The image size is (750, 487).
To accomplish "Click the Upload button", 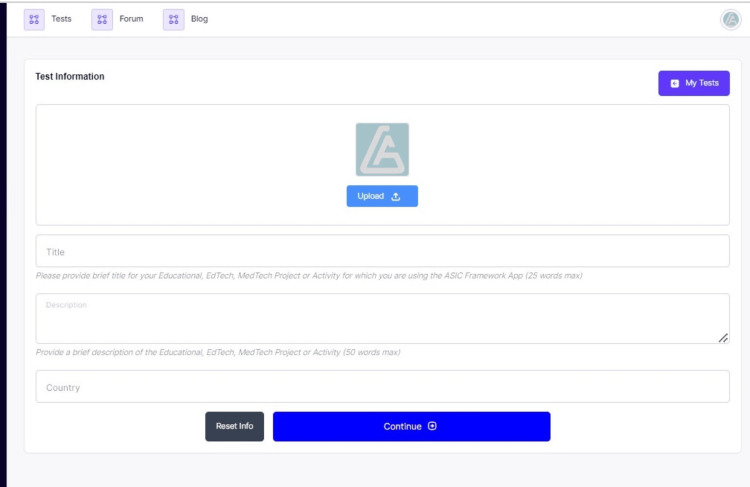I will [382, 196].
